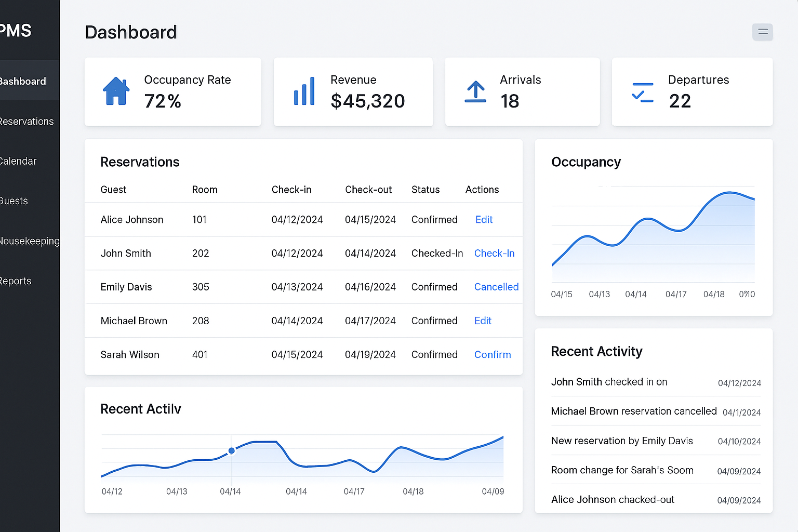Click the highlighted data point on bottom chart
The width and height of the screenshot is (798, 532).
(232, 451)
